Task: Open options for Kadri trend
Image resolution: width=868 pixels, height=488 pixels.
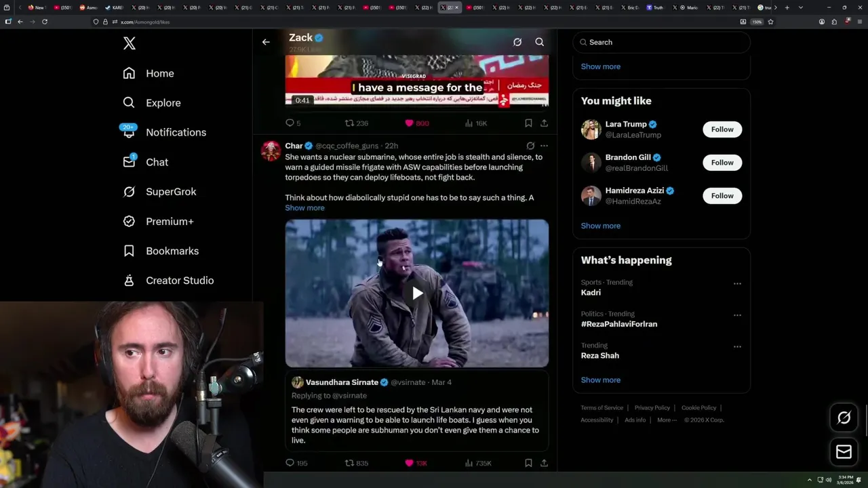Action: [x=737, y=284]
